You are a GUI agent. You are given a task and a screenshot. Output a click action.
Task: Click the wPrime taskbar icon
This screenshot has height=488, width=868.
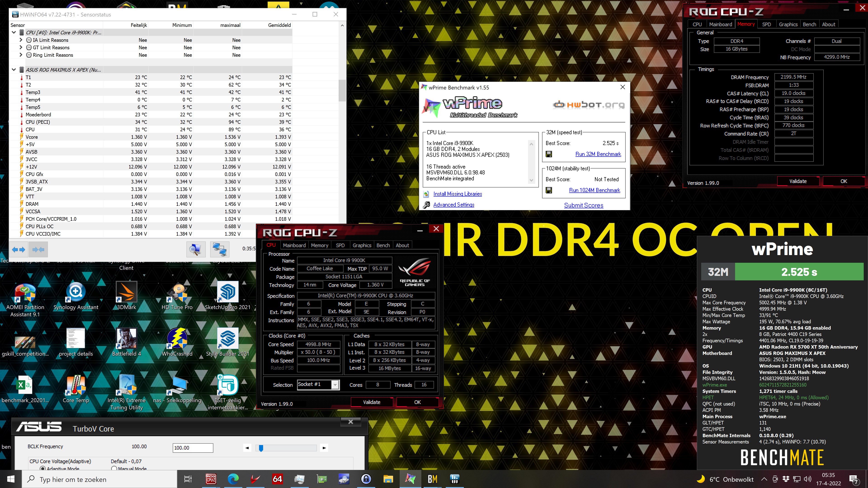[410, 479]
